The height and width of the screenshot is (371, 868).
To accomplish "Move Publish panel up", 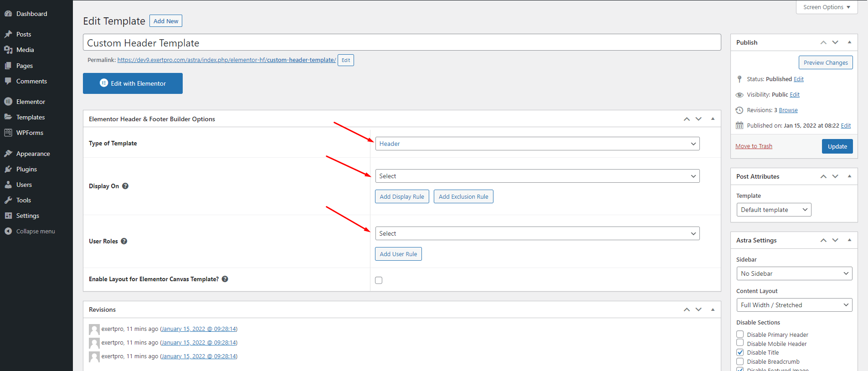I will coord(823,42).
